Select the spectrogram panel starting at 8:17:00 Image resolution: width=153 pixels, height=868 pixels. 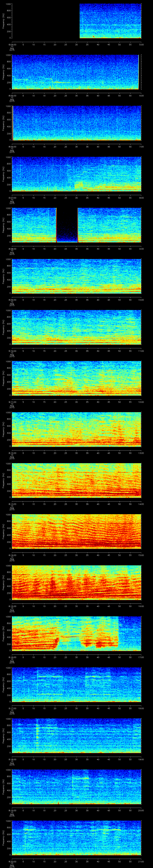[77, 685]
